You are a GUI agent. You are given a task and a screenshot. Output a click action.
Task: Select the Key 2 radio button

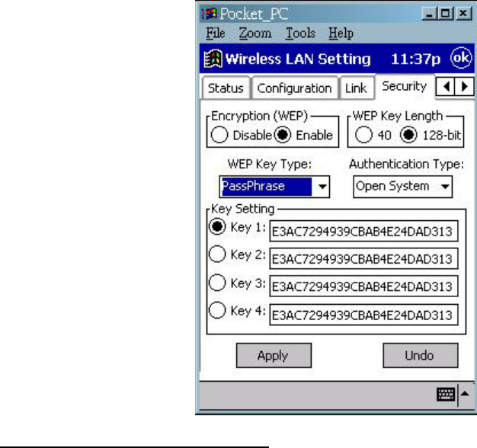click(x=217, y=254)
